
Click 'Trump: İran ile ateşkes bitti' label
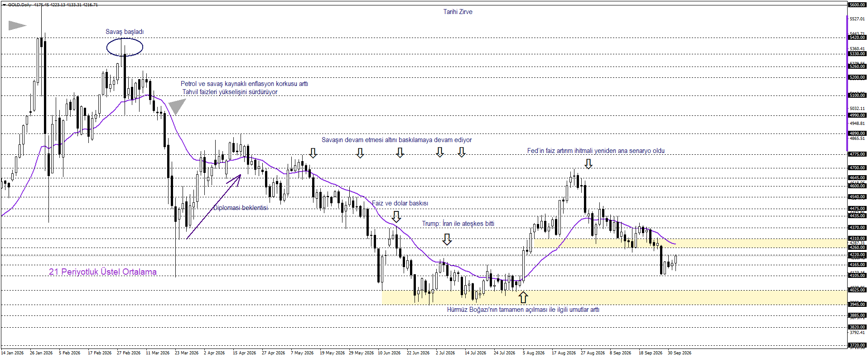coord(458,224)
